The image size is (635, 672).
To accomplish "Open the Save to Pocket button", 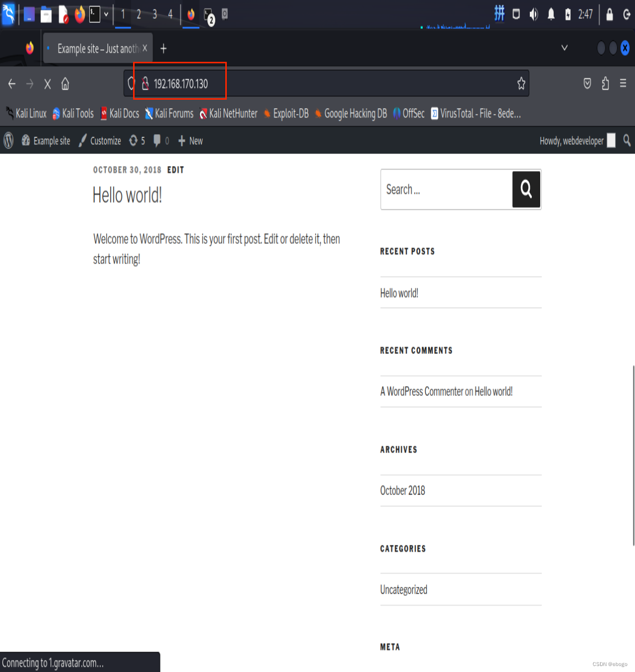I will (587, 83).
